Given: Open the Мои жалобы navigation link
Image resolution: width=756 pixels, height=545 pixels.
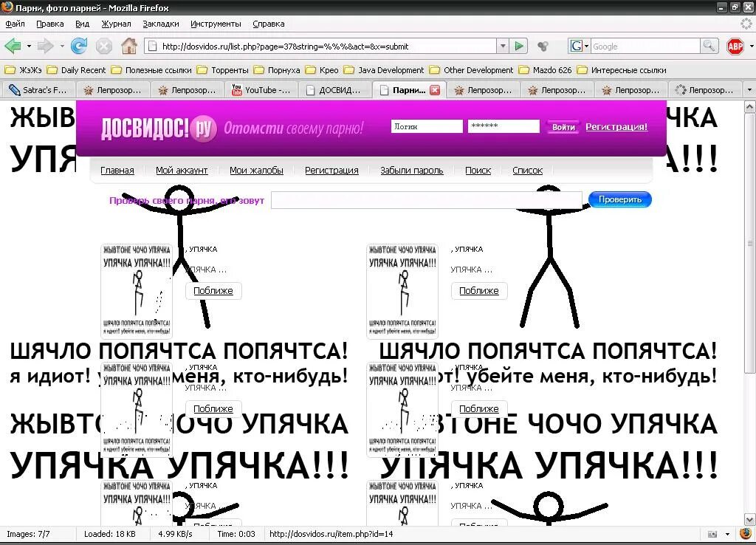Looking at the screenshot, I should coord(256,171).
